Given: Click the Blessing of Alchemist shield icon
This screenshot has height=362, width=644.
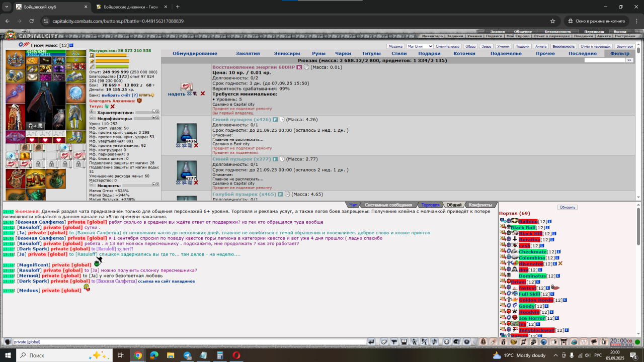Looking at the screenshot, I should pyautogui.click(x=139, y=101).
